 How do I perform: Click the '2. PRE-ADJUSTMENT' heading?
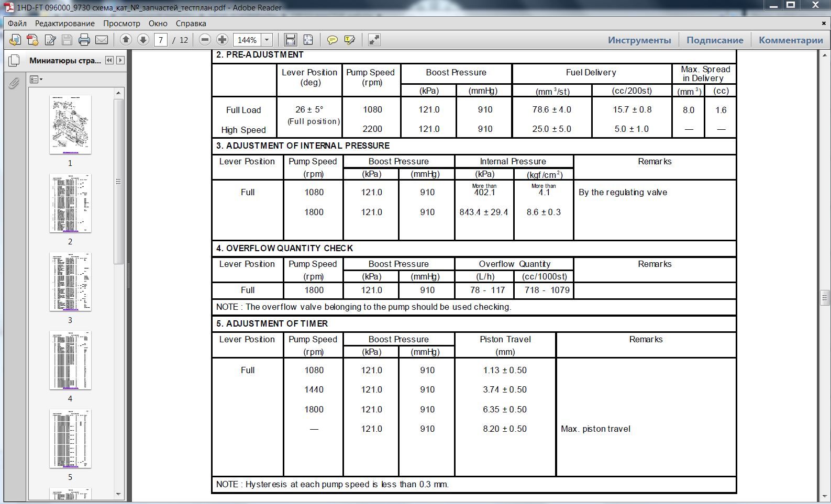pyautogui.click(x=260, y=55)
